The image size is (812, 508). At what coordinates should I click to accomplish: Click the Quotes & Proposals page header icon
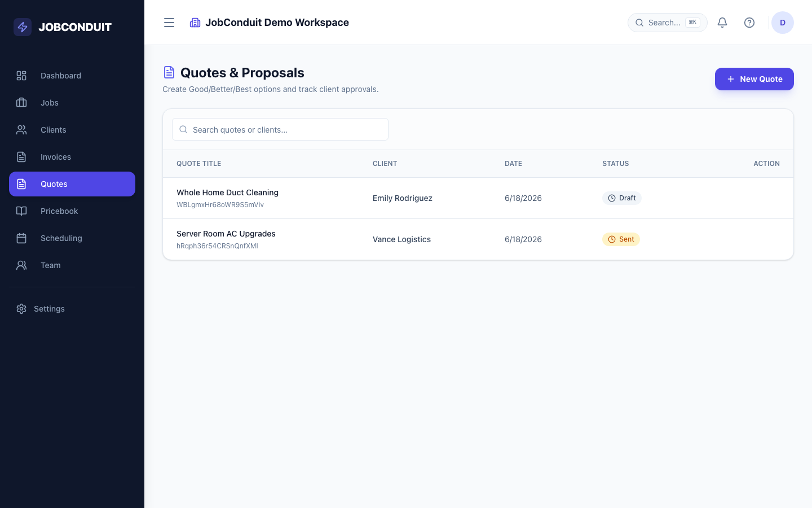pos(169,72)
